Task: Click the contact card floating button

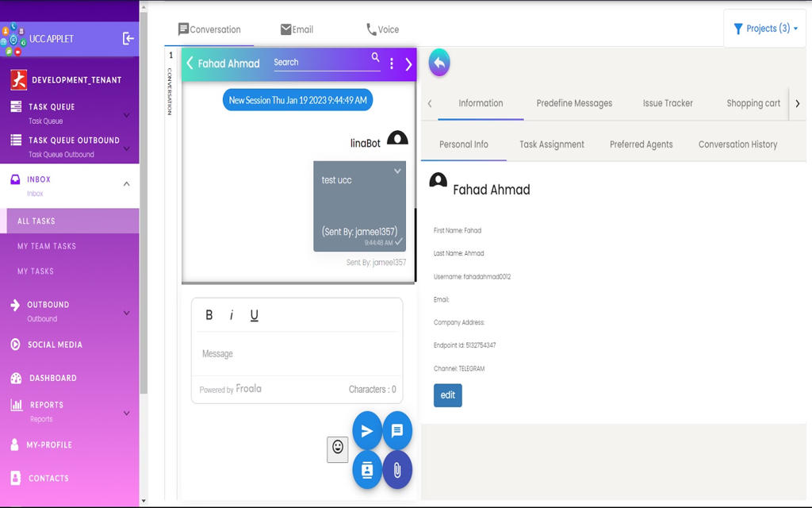Action: point(366,470)
